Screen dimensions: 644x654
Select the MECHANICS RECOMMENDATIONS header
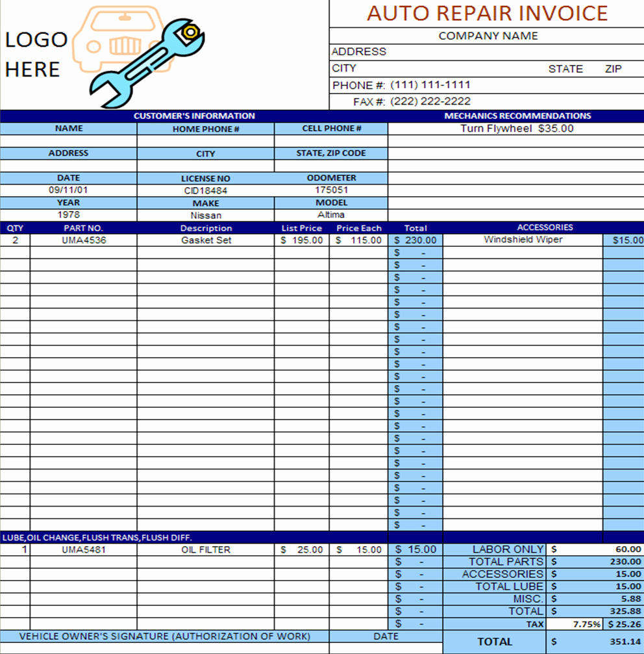517,116
